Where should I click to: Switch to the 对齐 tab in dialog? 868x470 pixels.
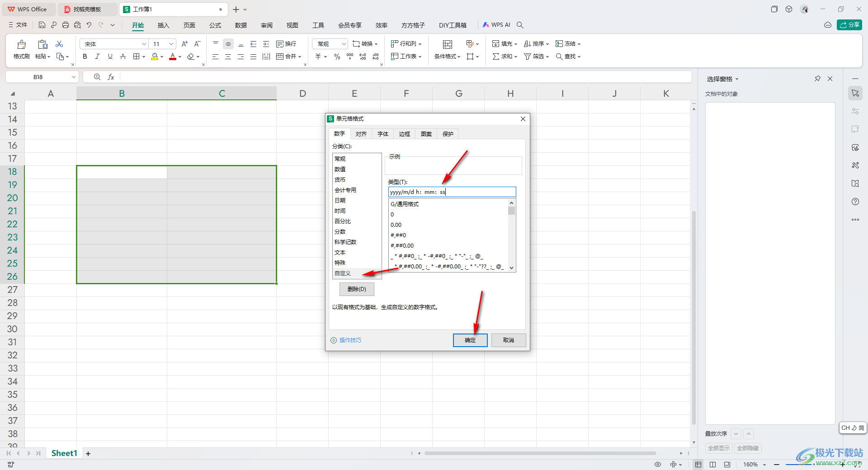[361, 134]
